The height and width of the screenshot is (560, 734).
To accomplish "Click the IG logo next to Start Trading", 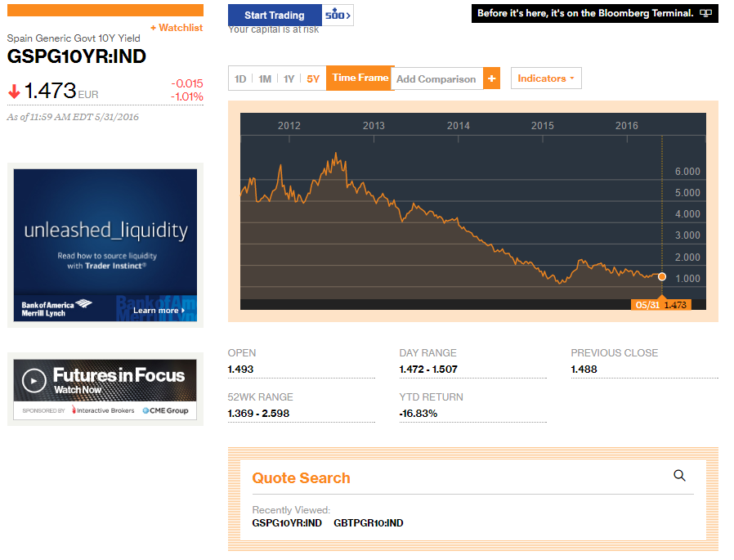I will tap(338, 15).
